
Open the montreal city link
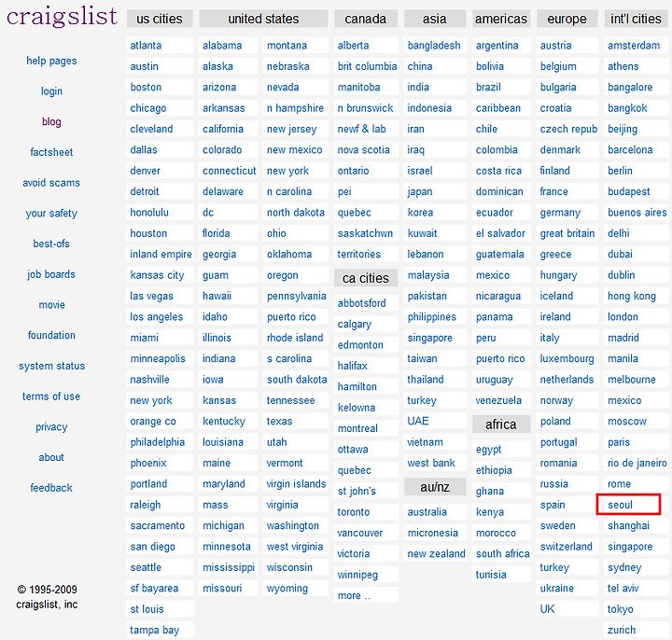[x=357, y=428]
